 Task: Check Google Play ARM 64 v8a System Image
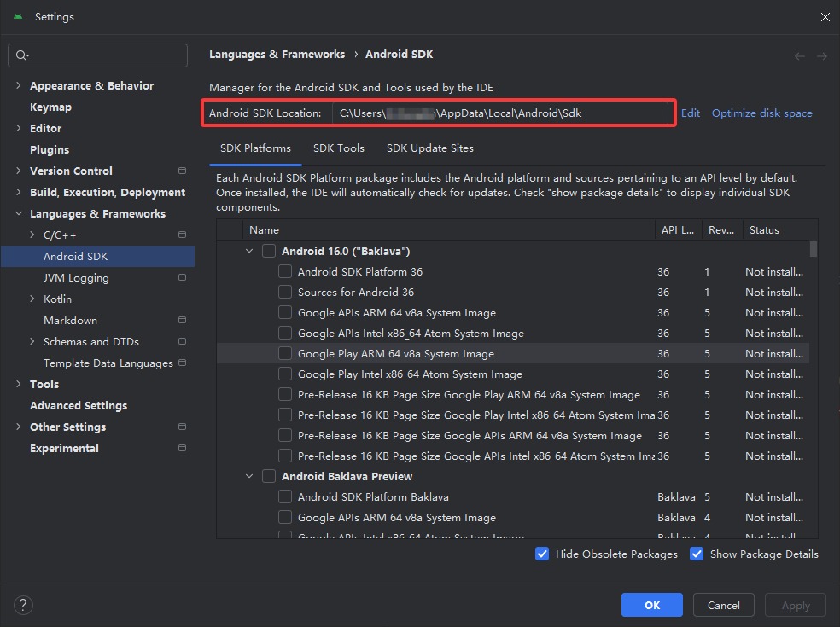tap(285, 353)
